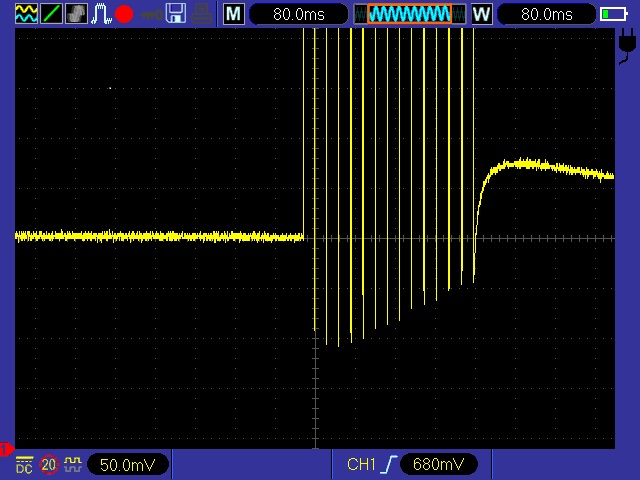Click the square wave probe icon
This screenshot has height=480, width=640.
pyautogui.click(x=73, y=464)
